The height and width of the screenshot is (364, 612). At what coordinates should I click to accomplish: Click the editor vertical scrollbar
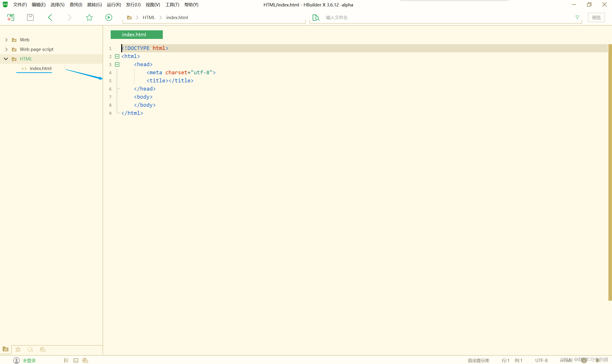click(x=610, y=172)
